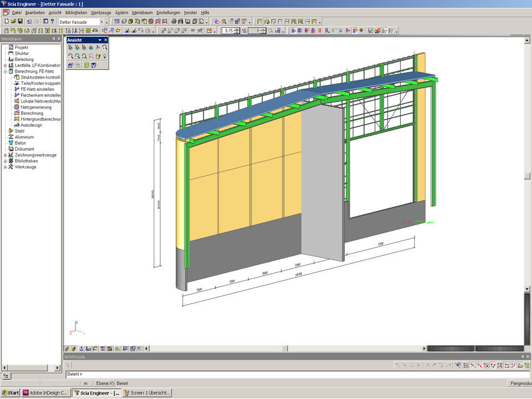Click the Help question mark icon
Viewport: 532px width, 399px height.
coord(52,22)
